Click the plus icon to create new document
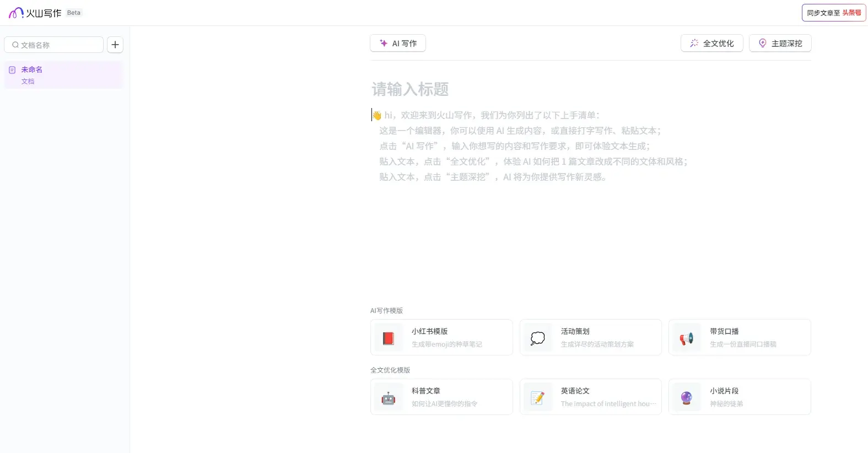Screen dimensions: 868x453 (115, 45)
